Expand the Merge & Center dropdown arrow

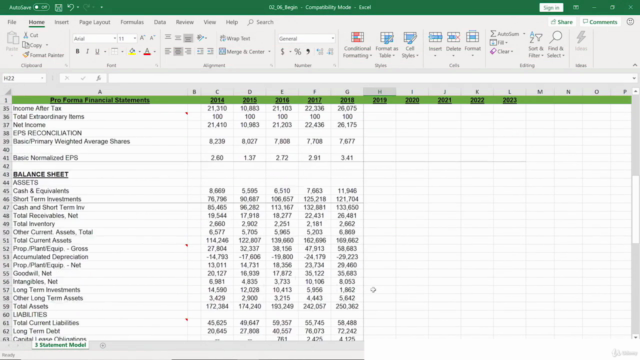coord(269,52)
